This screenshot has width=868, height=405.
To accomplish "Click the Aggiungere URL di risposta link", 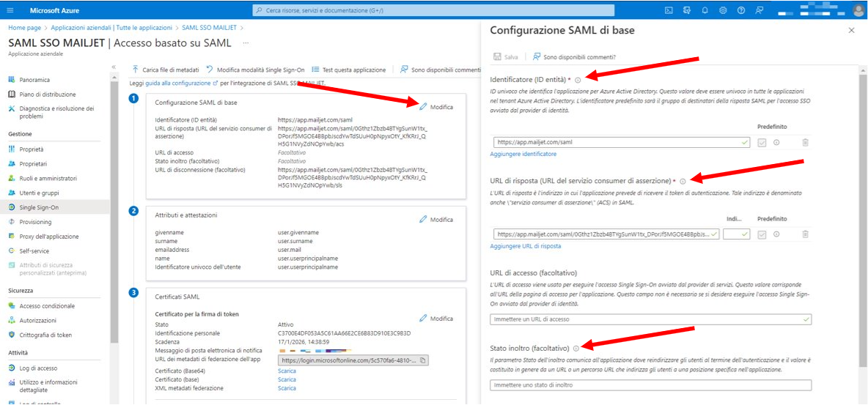I will 526,245.
